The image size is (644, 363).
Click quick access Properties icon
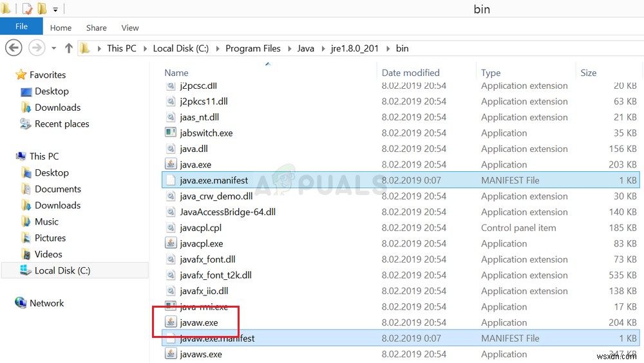(x=27, y=8)
